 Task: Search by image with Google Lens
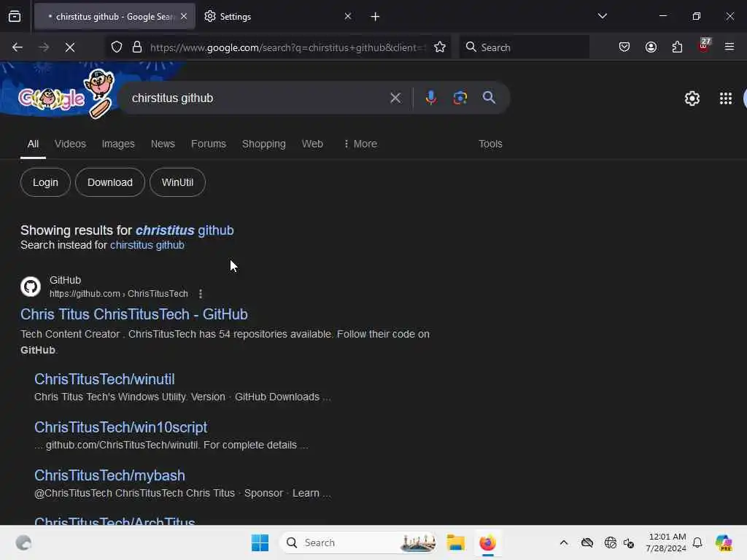click(x=460, y=98)
